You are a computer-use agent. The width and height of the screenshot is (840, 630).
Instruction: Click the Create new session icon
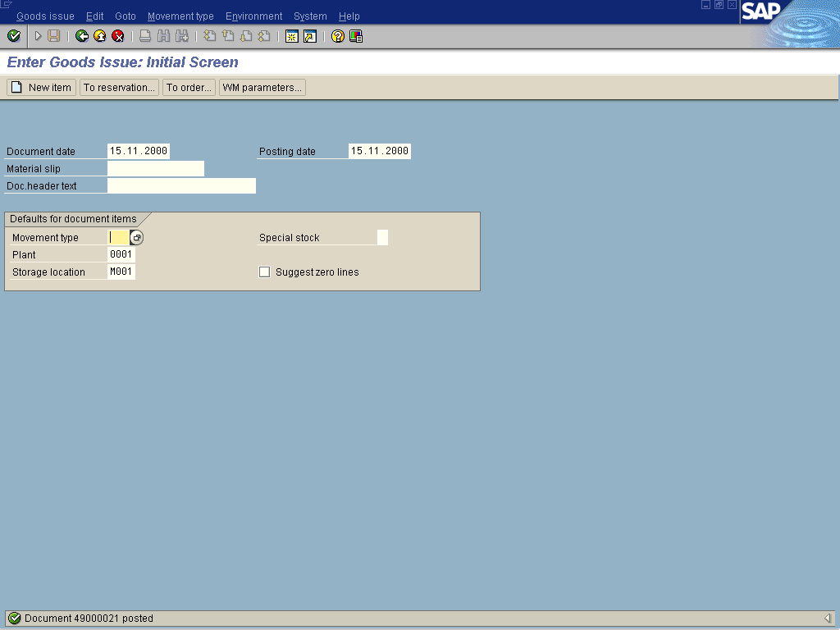tap(291, 36)
